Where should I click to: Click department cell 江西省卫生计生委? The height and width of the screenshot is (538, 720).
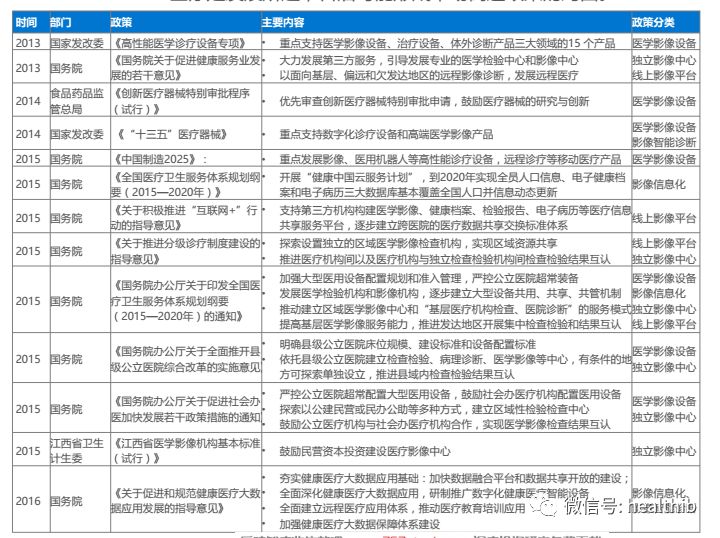(x=77, y=450)
